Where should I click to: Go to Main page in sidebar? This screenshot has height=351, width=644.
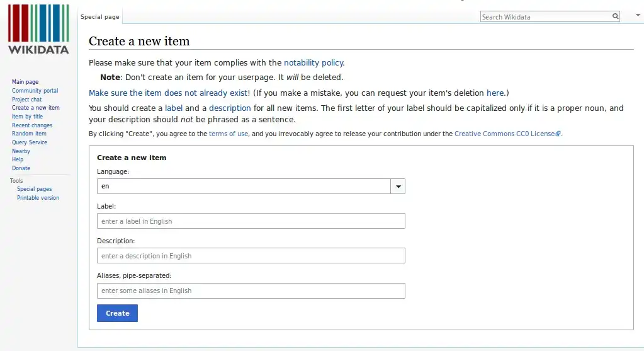click(x=25, y=82)
